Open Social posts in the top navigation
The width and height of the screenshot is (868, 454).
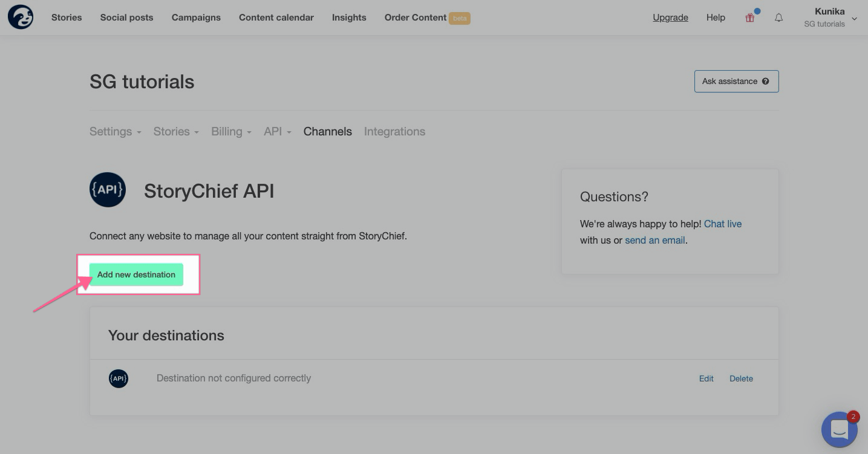coord(126,18)
